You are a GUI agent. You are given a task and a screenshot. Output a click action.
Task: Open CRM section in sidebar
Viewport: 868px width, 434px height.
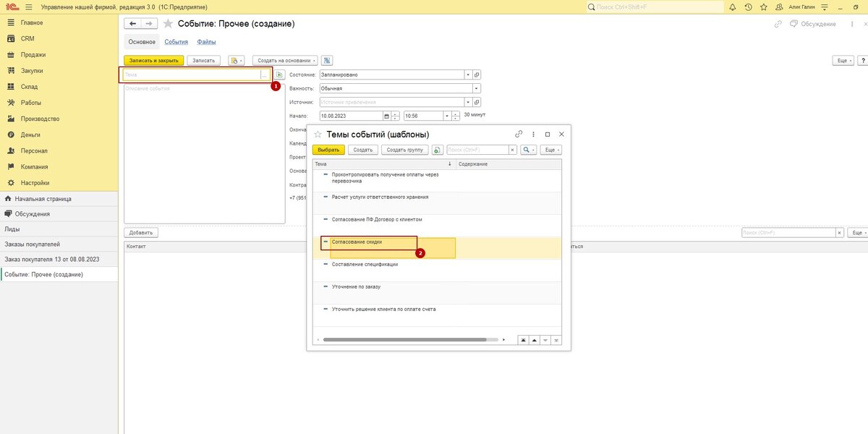pos(27,38)
